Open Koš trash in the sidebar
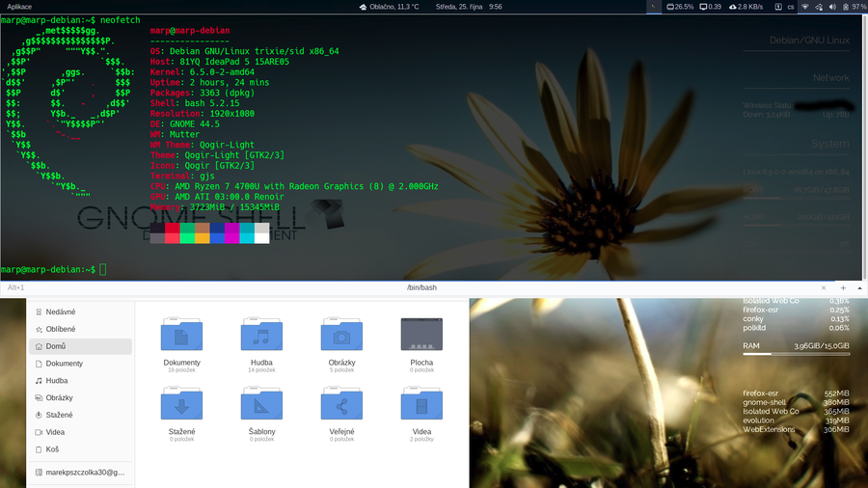868x488 pixels. click(x=80, y=449)
